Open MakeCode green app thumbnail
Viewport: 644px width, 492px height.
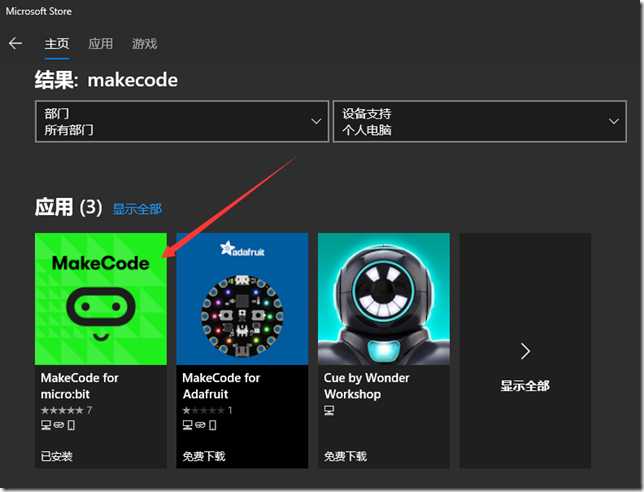101,299
